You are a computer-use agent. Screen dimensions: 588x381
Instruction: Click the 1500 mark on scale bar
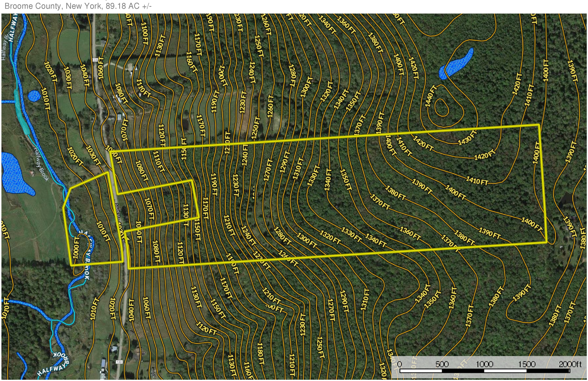click(526, 364)
